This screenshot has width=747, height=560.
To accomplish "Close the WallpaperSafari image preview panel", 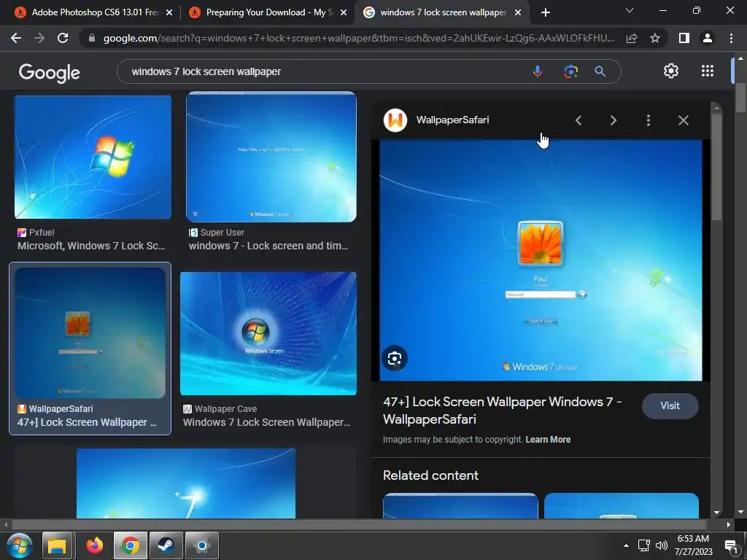I will tap(683, 120).
